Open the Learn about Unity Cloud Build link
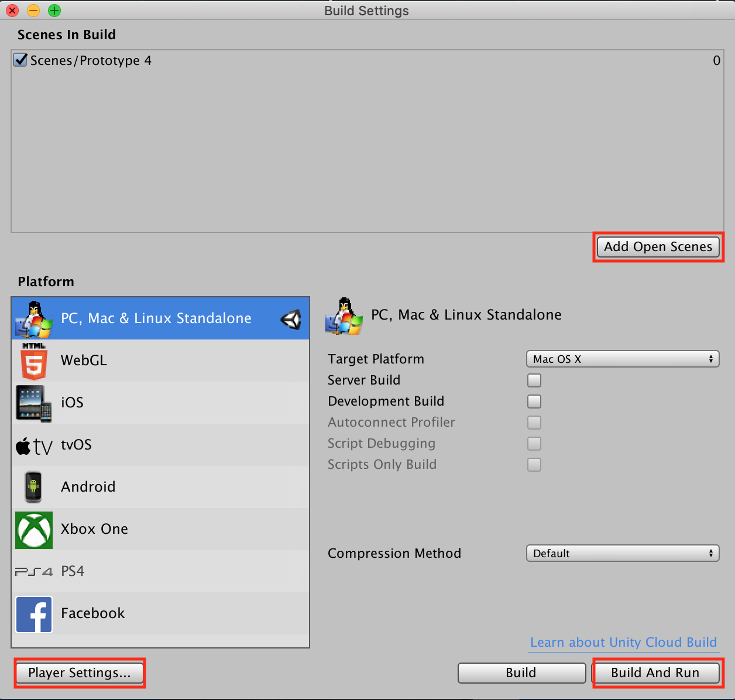Image resolution: width=735 pixels, height=700 pixels. [x=623, y=643]
